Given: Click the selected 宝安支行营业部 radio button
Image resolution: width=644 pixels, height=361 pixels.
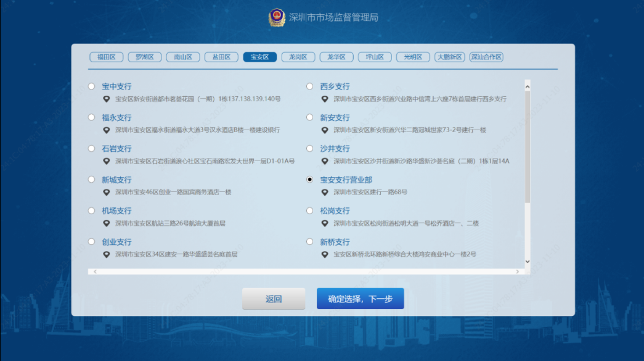Looking at the screenshot, I should tap(310, 180).
